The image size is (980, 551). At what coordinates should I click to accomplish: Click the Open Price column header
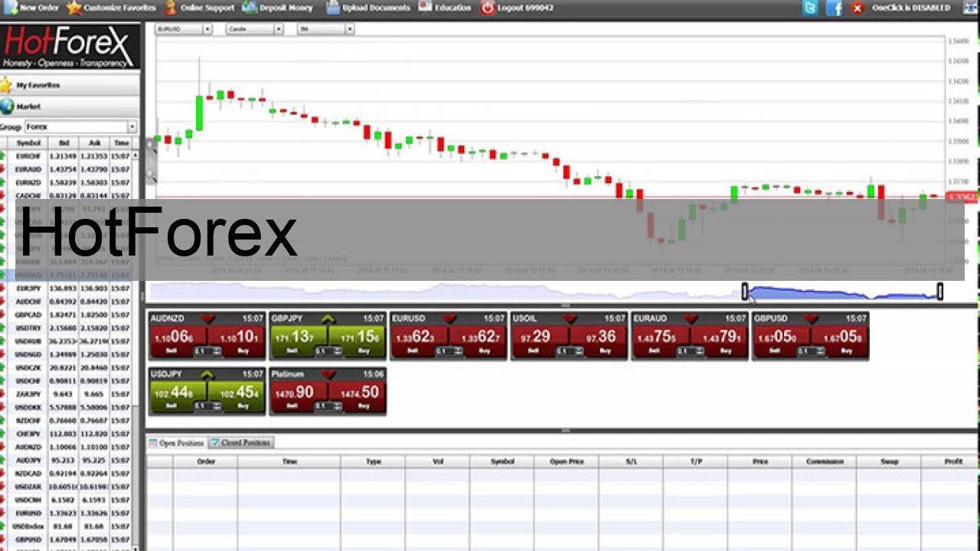tap(567, 461)
